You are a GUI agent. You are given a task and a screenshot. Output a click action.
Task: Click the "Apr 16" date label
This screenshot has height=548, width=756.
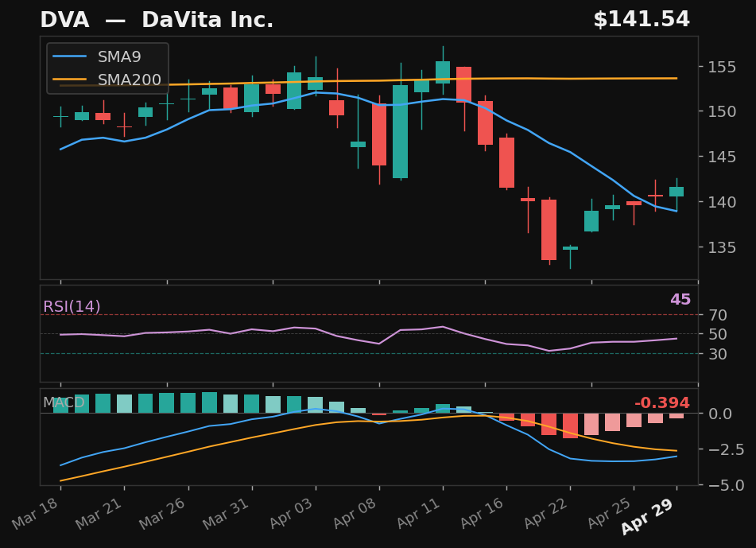483,513
